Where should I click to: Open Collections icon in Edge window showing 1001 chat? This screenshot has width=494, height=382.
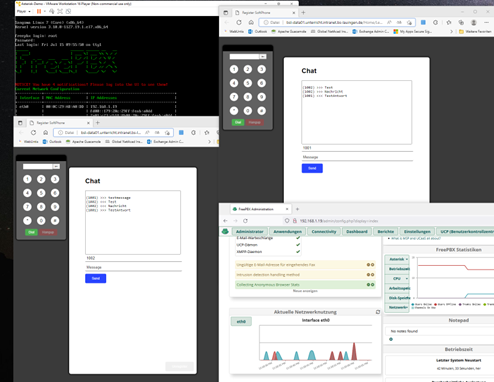pos(461,22)
